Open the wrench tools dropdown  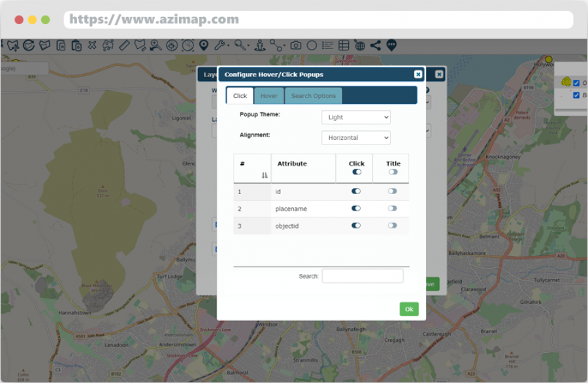point(221,46)
